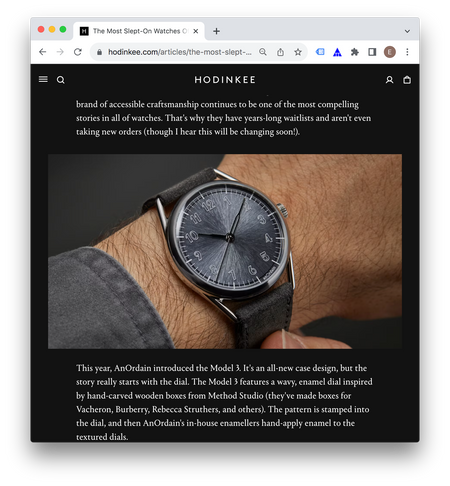Screen dimensions: 450x486
Task: Open Hodinkee site search magnifier
Action: 60,80
